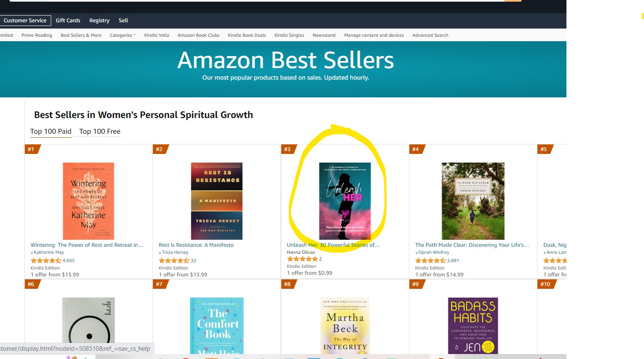
Task: Switch to the Top 100 Free tab
Action: pos(100,132)
